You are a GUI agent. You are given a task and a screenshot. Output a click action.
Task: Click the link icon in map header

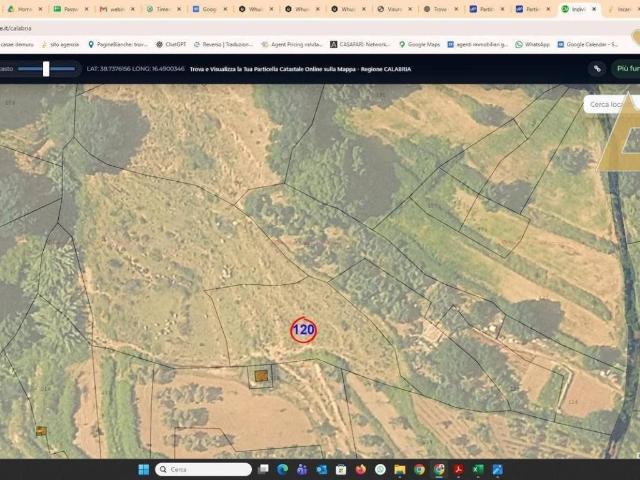tap(597, 69)
